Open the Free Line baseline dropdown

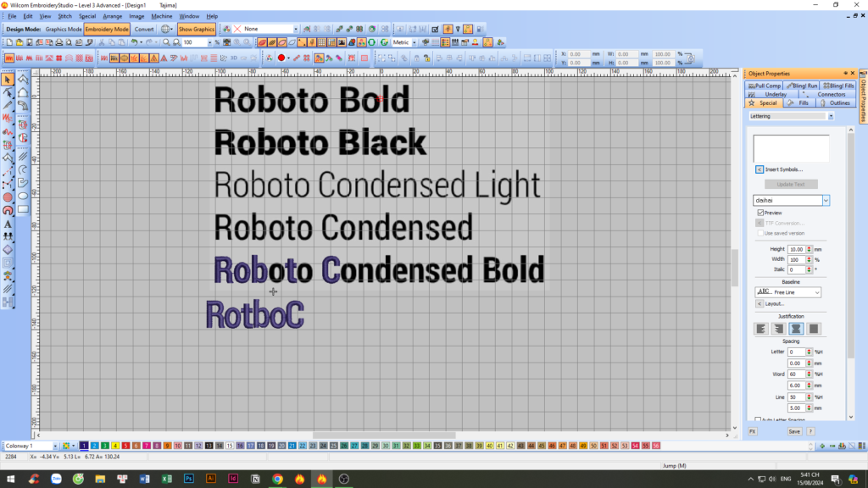pyautogui.click(x=817, y=292)
